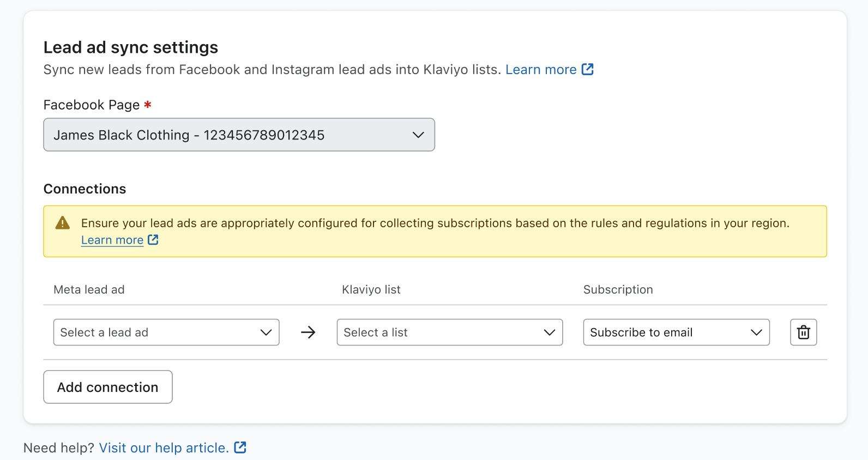Click the Meta lead ad column header
Viewport: 868px width, 460px height.
tap(89, 290)
